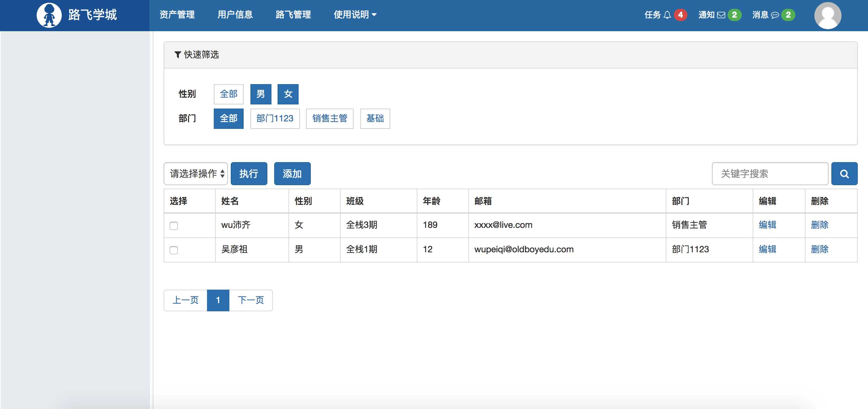Click email xxxx@live.com
Screen dimensions: 868x409
(x=503, y=225)
